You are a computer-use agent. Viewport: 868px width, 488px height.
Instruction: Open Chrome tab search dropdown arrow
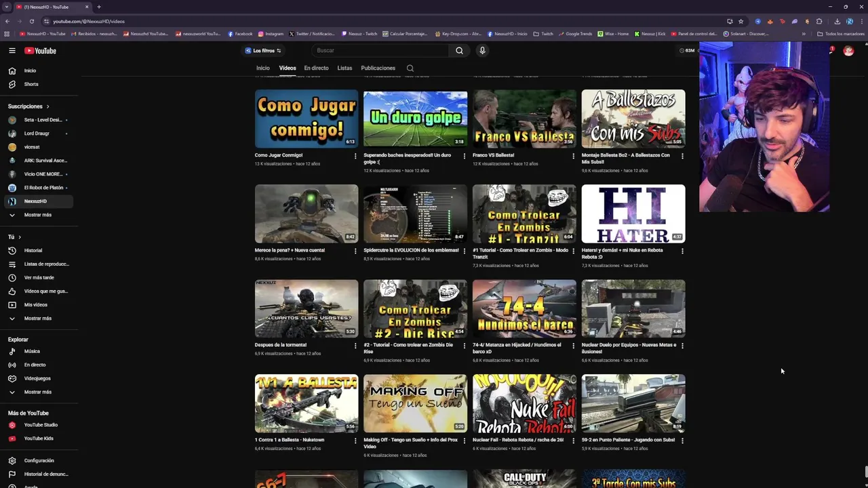click(7, 7)
